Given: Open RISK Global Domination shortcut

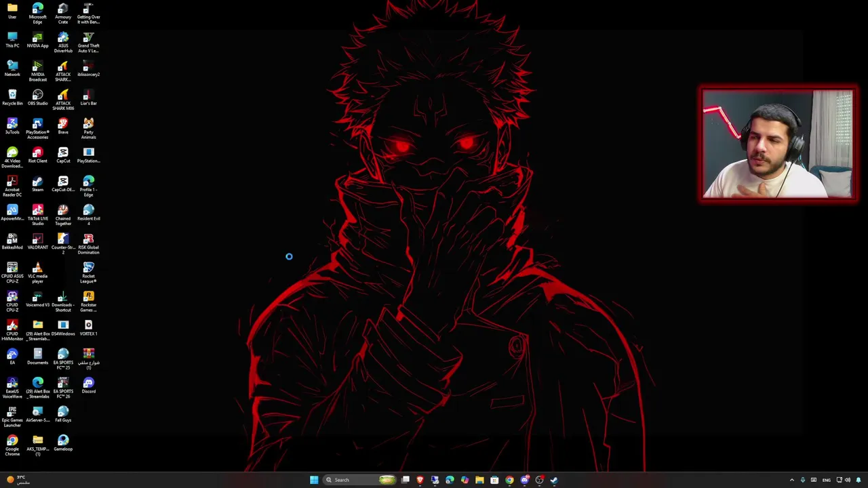Looking at the screenshot, I should [88, 244].
